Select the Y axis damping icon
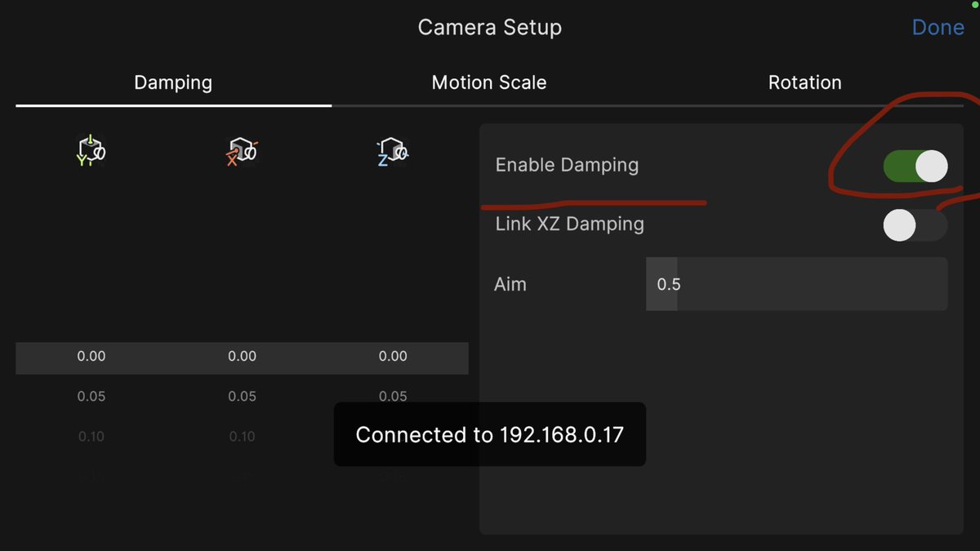980x551 pixels. (91, 151)
